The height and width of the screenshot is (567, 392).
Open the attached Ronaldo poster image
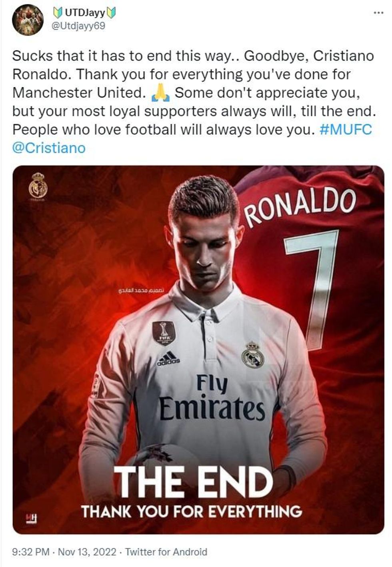(x=198, y=350)
